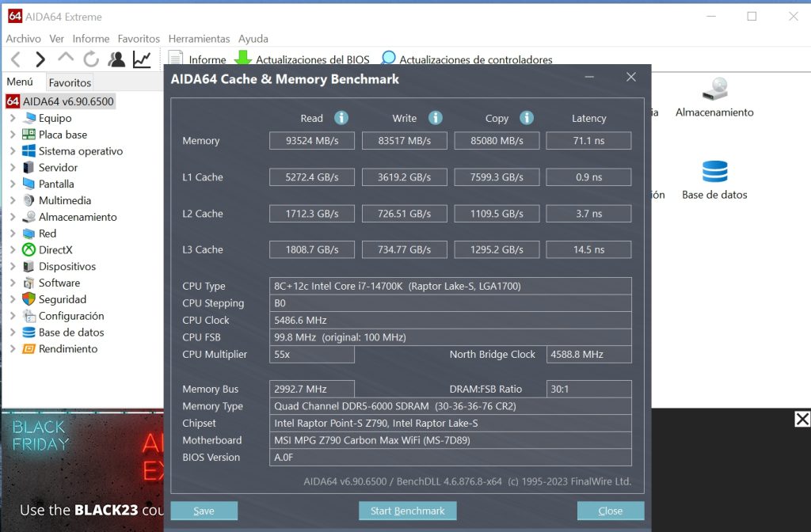Open the Archivo menu
The height and width of the screenshot is (532, 811).
tap(23, 39)
